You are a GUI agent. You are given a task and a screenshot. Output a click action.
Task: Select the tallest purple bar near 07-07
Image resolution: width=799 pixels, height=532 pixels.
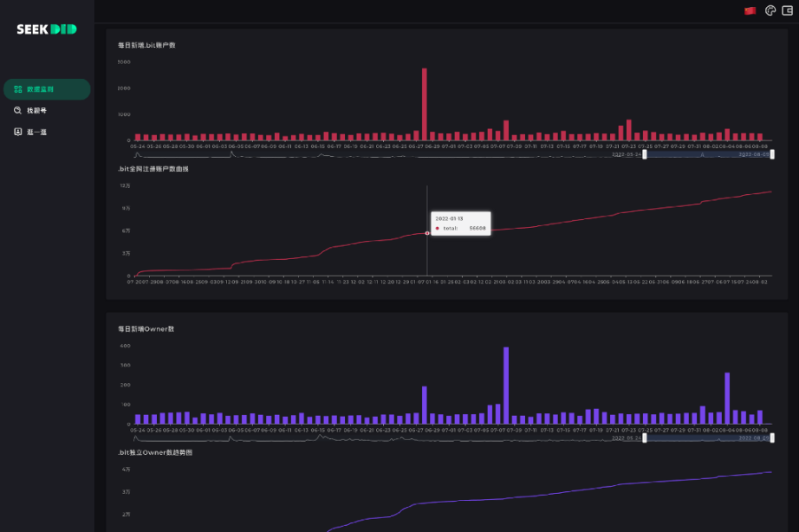[x=506, y=386]
